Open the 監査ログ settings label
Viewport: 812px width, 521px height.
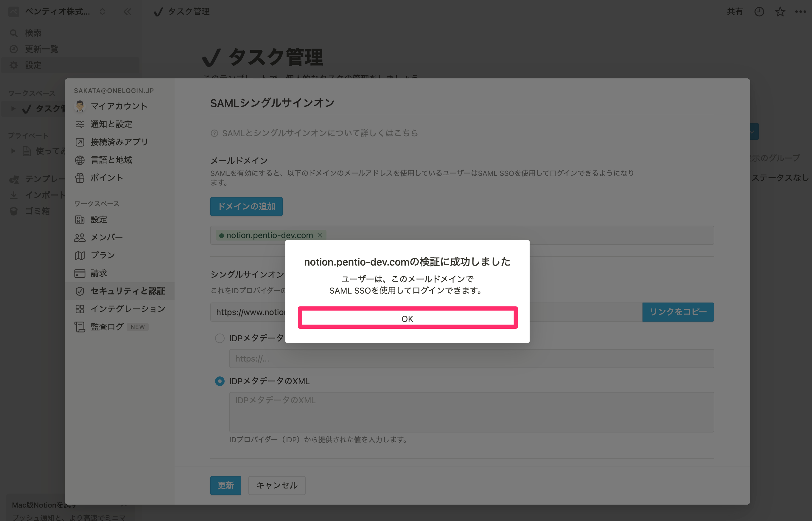[107, 327]
